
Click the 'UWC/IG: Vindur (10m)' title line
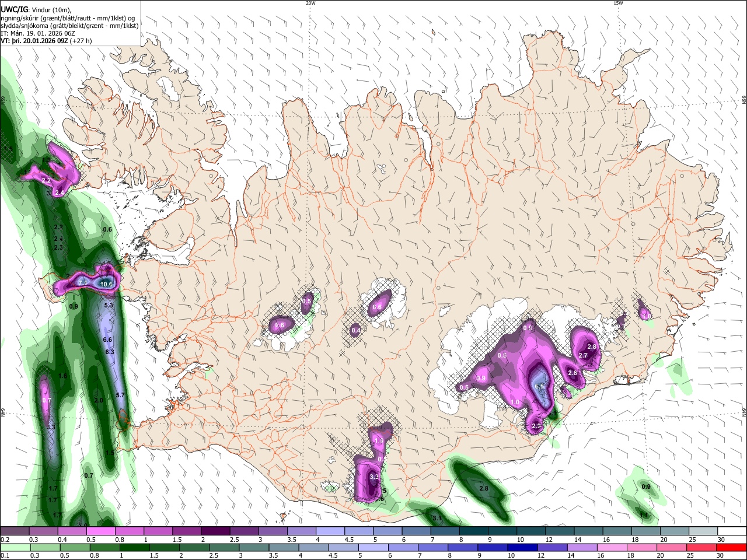[x=36, y=9]
